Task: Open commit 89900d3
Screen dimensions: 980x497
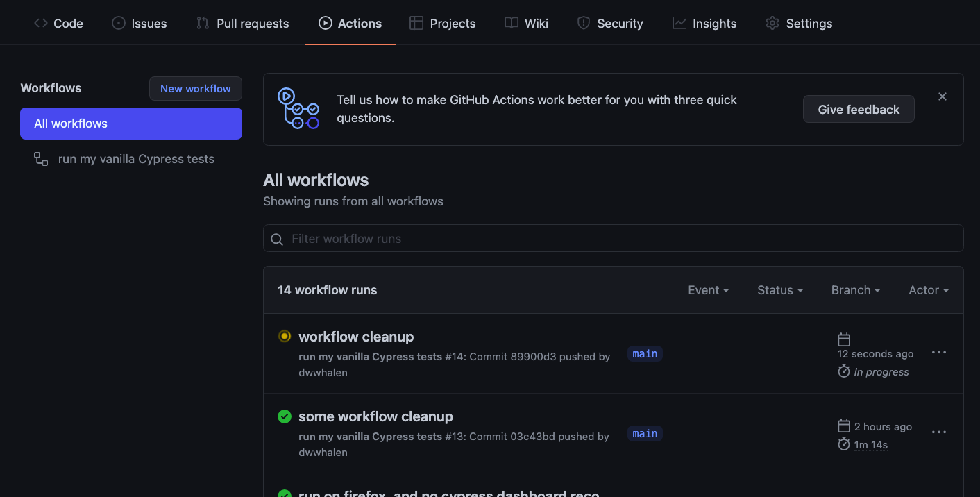Action: point(533,357)
